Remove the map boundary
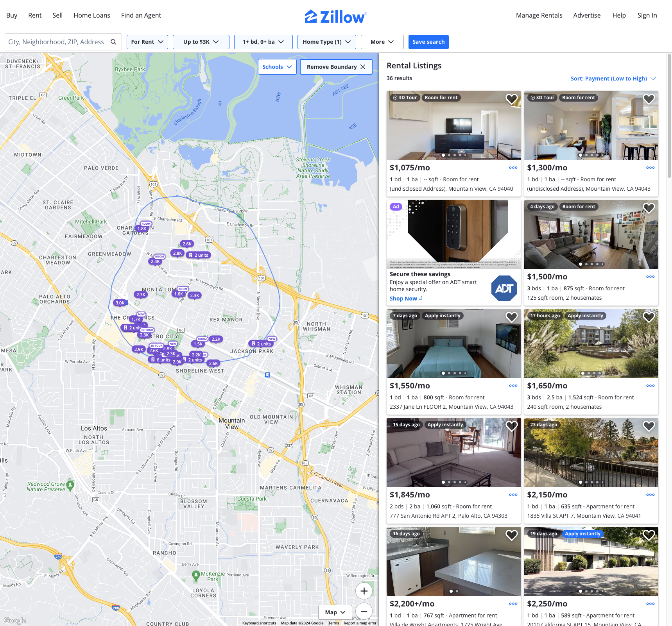Screen dimensions: 672x626 tap(336, 67)
